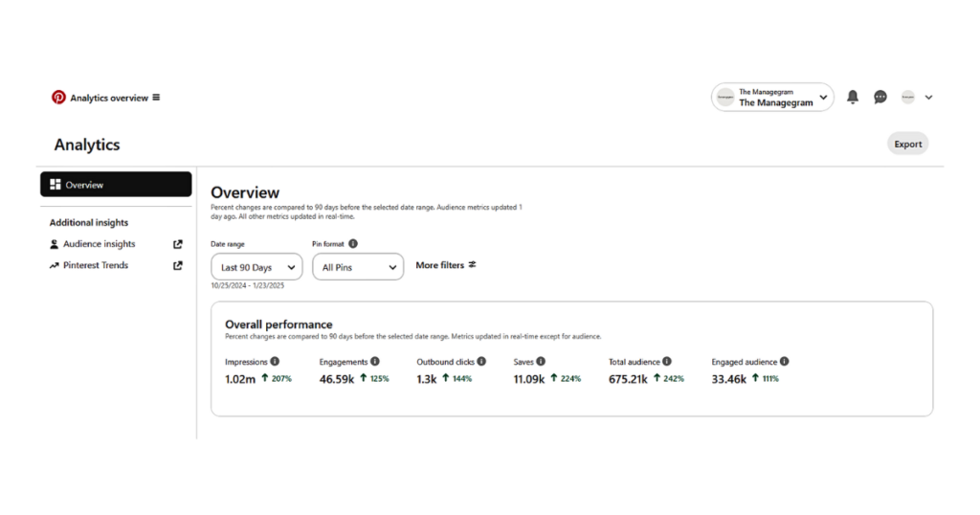Select the Overview sidebar item
This screenshot has width=980, height=515.
pyautogui.click(x=116, y=185)
